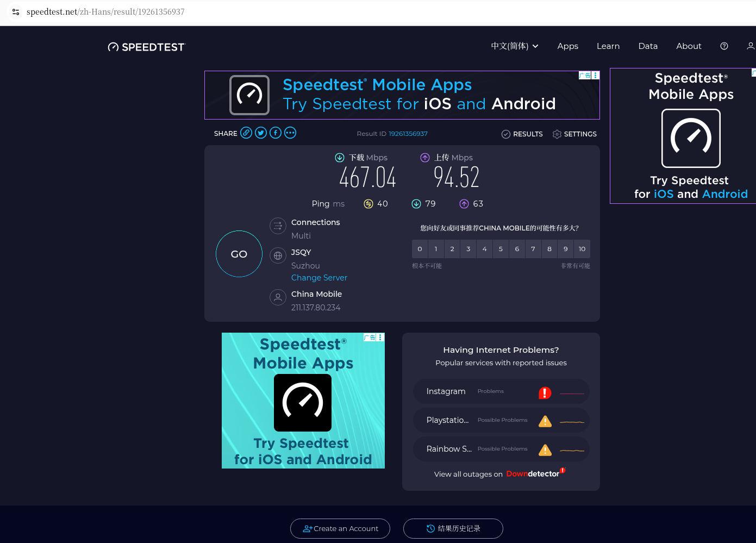Open ad options icon on top banner
Screen dimensions: 756x543
[596, 76]
